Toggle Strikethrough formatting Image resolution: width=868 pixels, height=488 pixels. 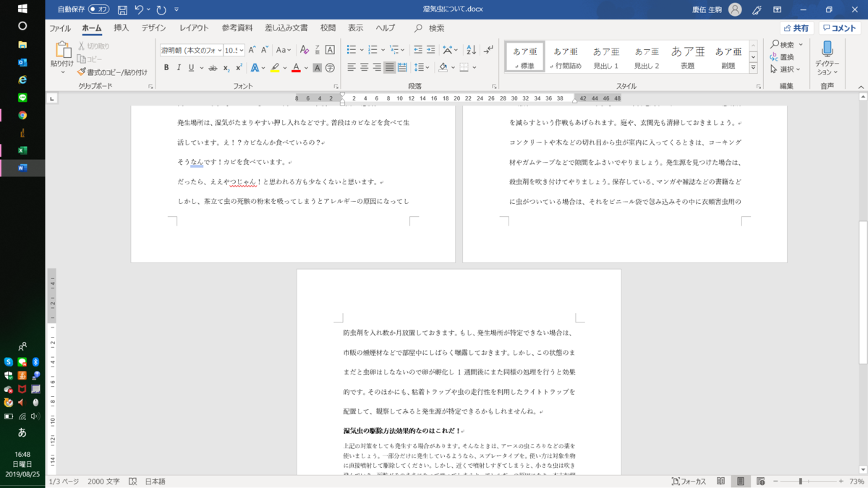coord(212,68)
